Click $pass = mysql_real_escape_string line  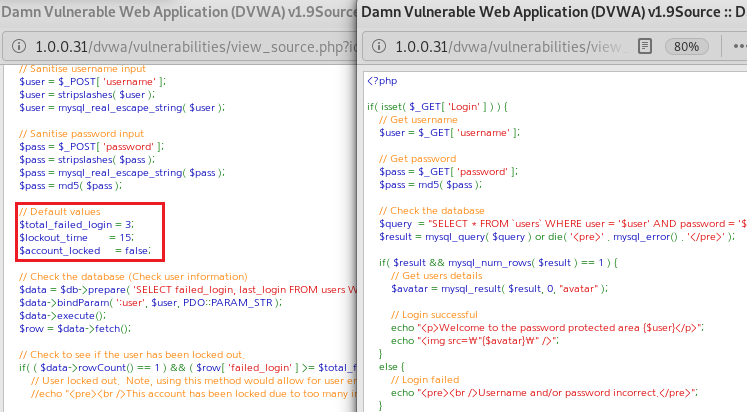pyautogui.click(x=122, y=172)
